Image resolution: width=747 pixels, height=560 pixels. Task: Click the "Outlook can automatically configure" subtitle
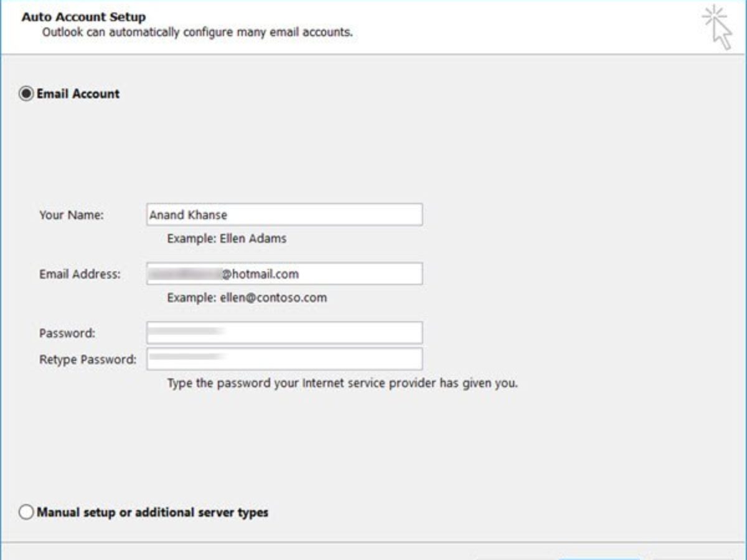tap(197, 32)
